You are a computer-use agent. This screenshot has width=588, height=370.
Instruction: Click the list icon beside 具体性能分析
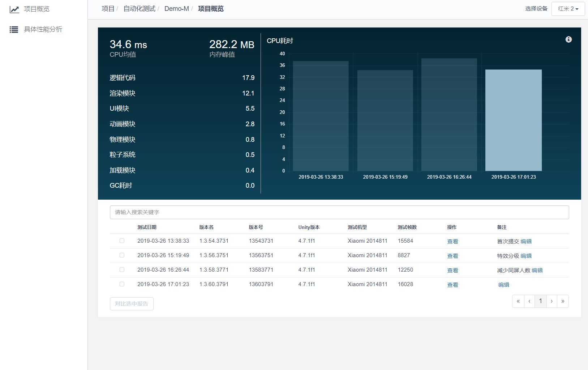coord(14,30)
